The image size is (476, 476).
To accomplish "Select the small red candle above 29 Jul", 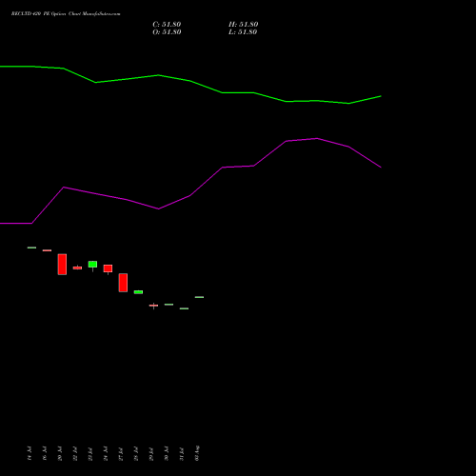I will click(x=153, y=306).
